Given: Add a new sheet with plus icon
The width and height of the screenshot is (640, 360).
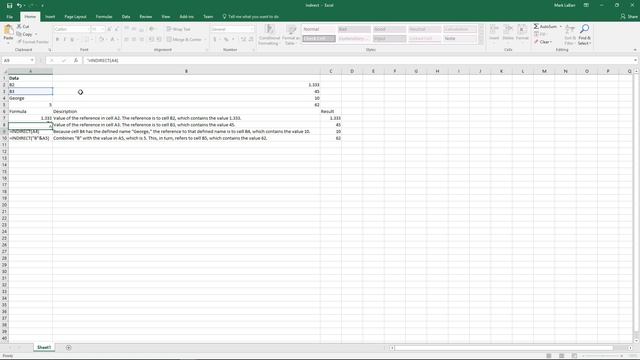Looking at the screenshot, I should (69, 348).
